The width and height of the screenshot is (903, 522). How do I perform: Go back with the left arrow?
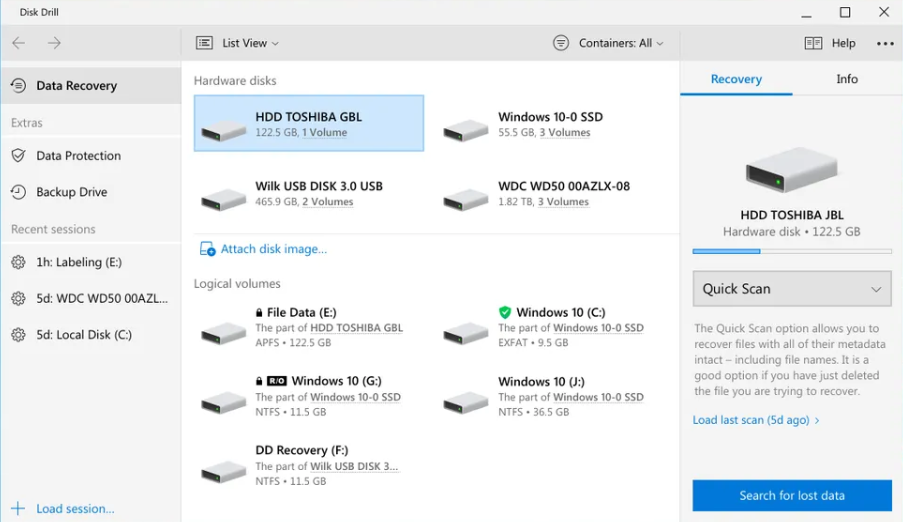coord(18,43)
